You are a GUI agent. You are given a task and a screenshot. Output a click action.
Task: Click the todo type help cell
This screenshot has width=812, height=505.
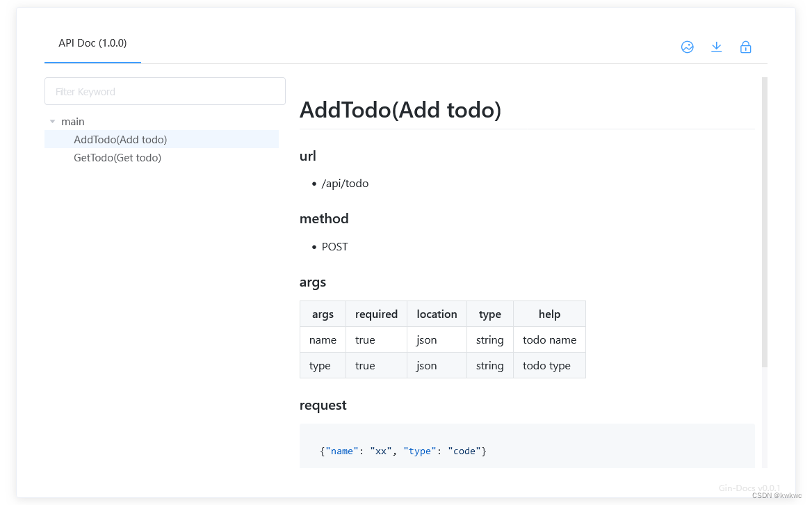click(549, 366)
